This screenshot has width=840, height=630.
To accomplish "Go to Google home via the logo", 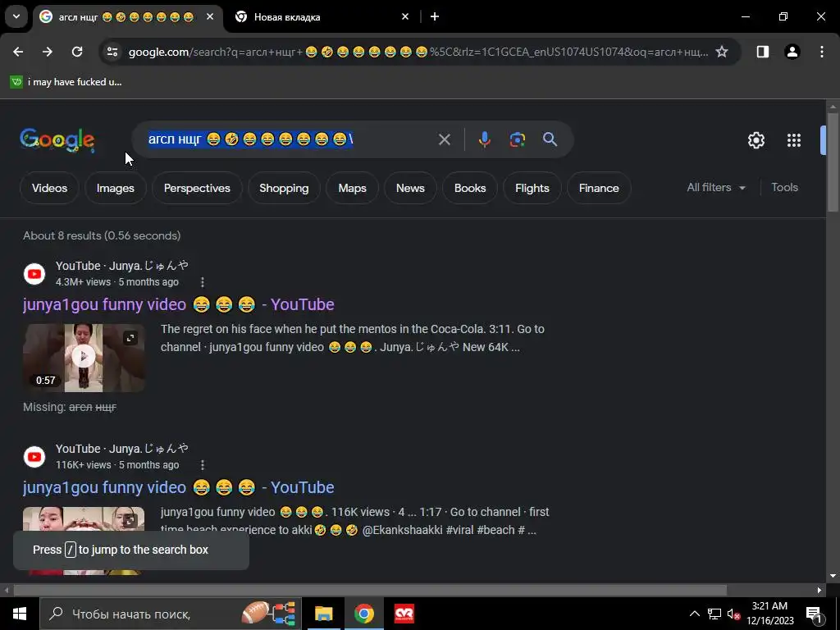I will pos(57,139).
